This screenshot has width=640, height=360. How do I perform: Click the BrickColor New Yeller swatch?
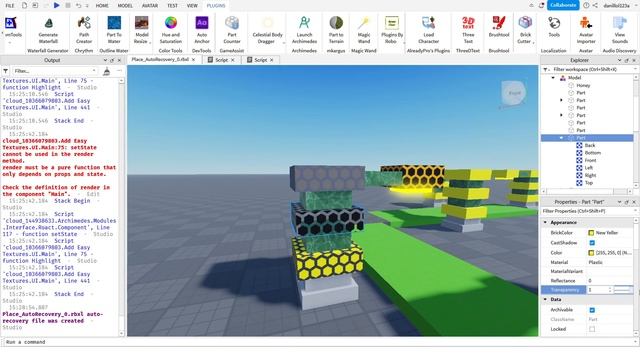[591, 233]
